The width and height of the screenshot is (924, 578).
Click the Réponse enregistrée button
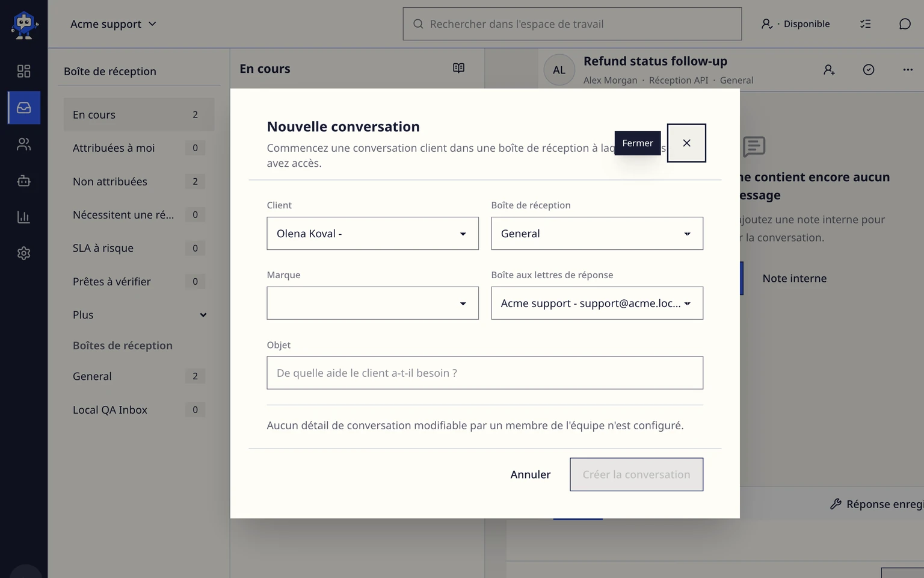(x=877, y=504)
